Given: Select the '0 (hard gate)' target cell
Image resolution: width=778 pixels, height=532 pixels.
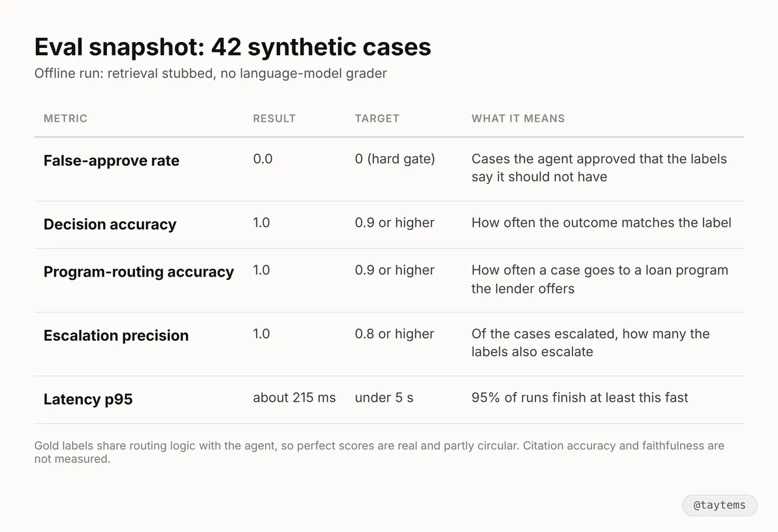Looking at the screenshot, I should (395, 159).
